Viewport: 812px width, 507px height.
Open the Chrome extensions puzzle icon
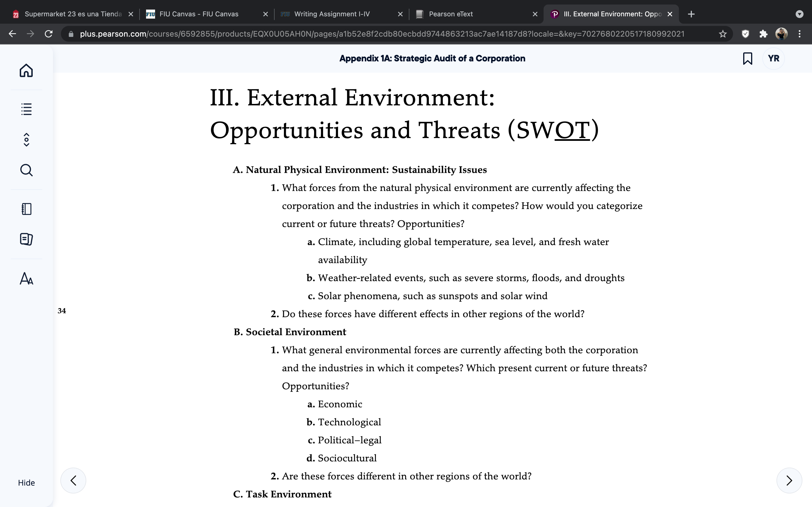(763, 34)
